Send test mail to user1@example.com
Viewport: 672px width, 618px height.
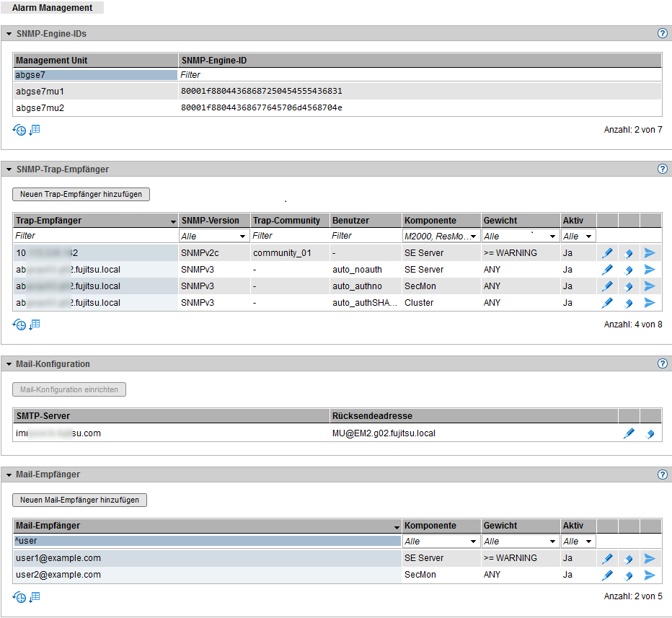[650, 558]
